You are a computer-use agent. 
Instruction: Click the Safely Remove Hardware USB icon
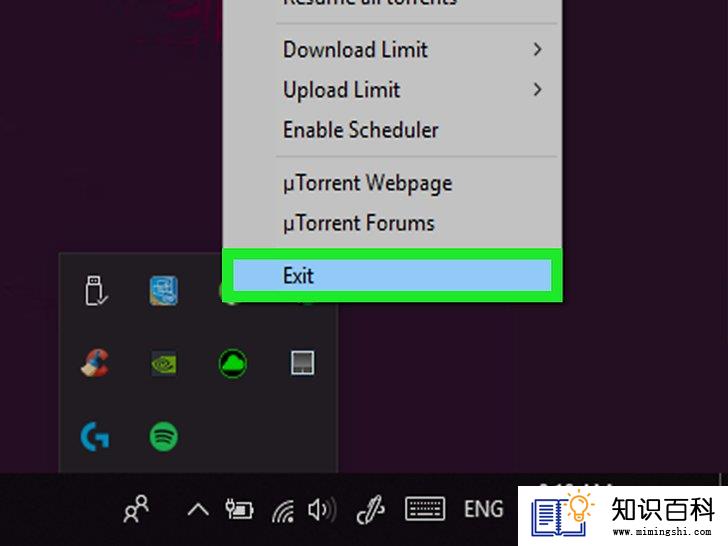coord(96,291)
